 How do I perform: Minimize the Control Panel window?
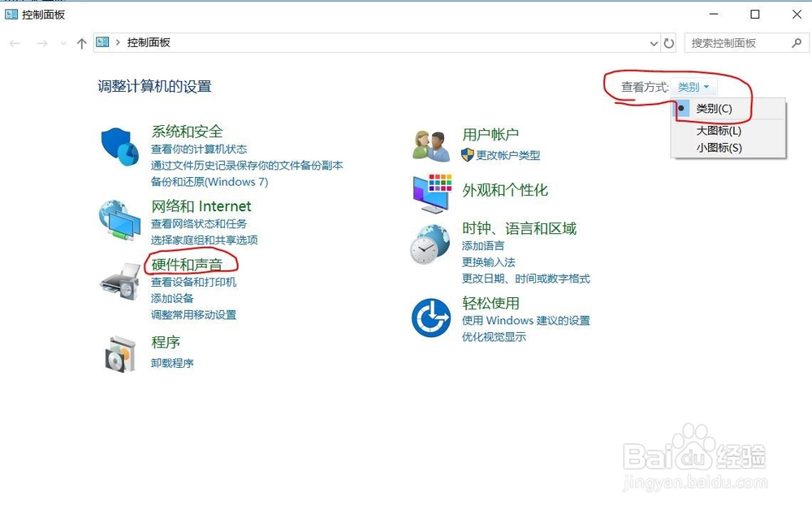pyautogui.click(x=714, y=15)
